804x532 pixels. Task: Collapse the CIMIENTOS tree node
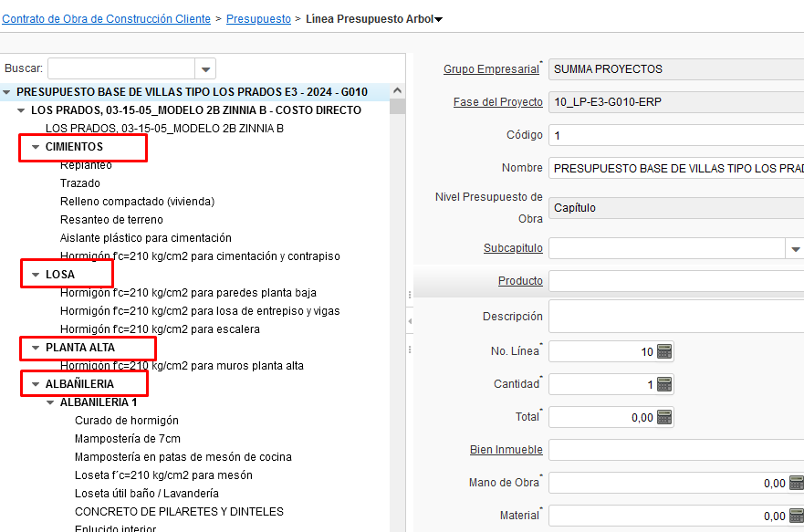tap(36, 147)
